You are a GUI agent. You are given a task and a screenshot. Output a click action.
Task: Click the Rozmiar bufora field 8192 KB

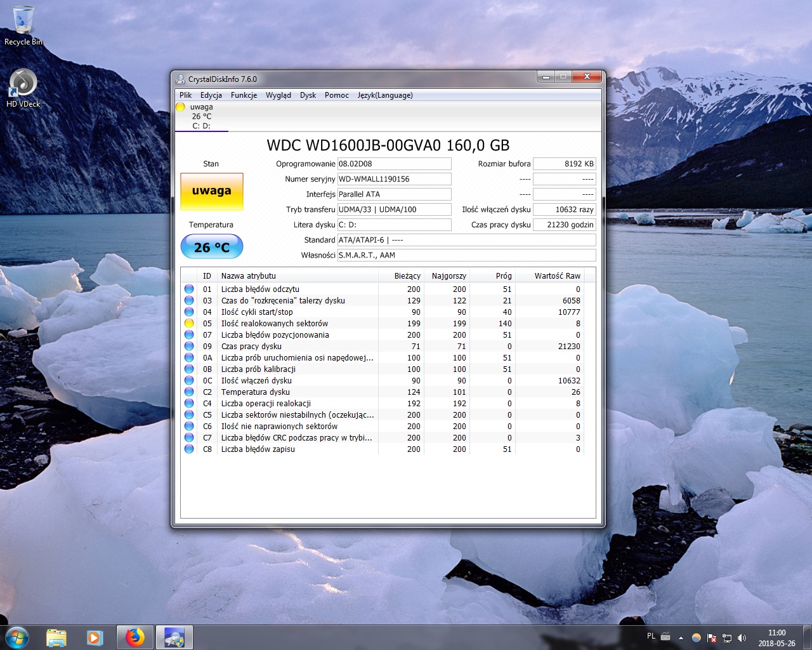565,164
